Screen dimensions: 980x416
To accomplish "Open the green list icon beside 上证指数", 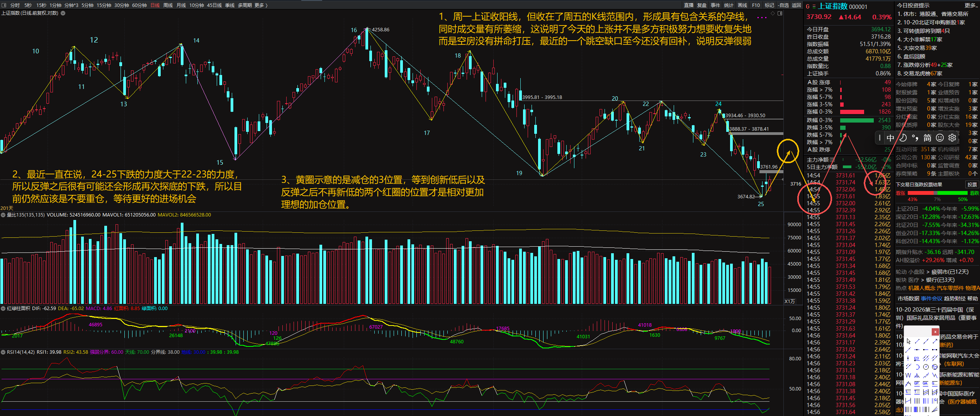I will 814,6.
